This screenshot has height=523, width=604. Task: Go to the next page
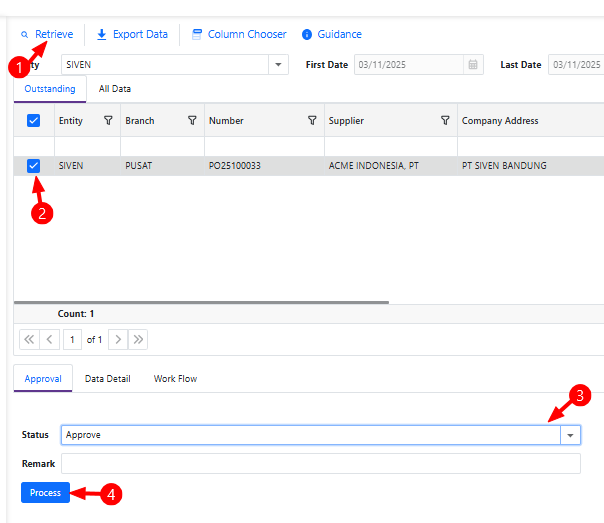(118, 339)
